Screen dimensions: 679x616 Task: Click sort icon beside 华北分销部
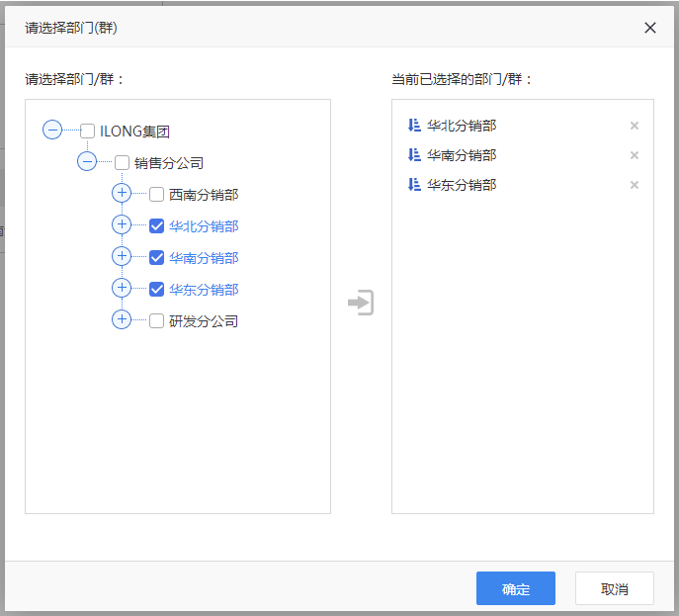(414, 126)
